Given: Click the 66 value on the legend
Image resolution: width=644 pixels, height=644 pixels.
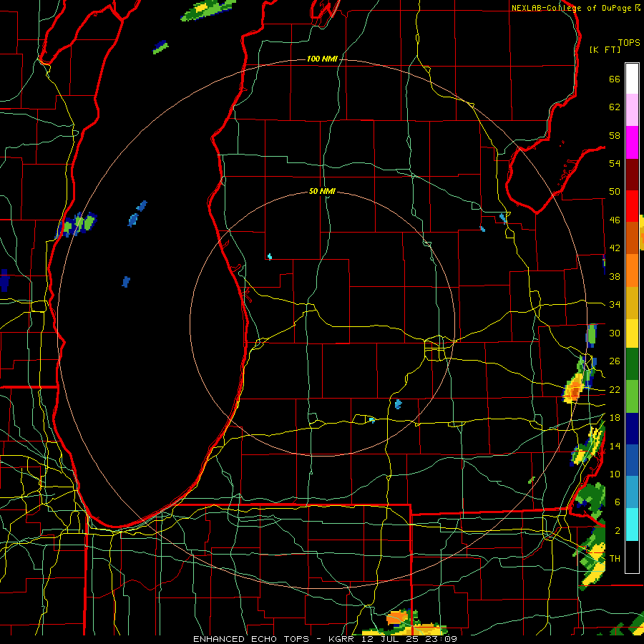Looking at the screenshot, I should (x=615, y=79).
